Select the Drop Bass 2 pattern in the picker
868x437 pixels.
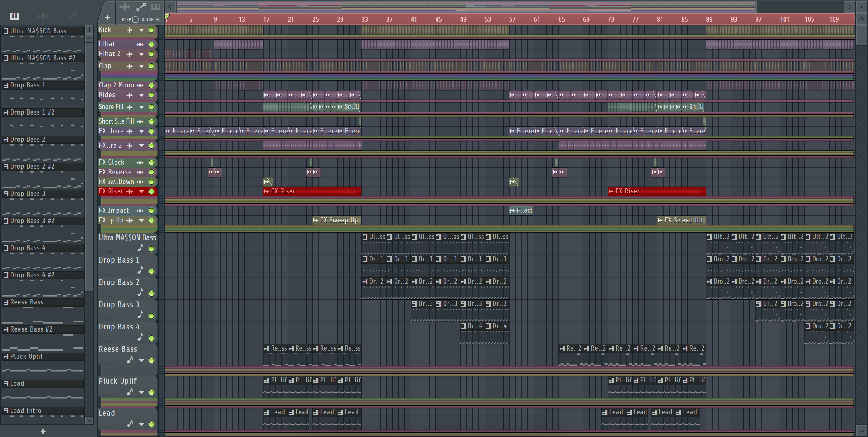28,140
